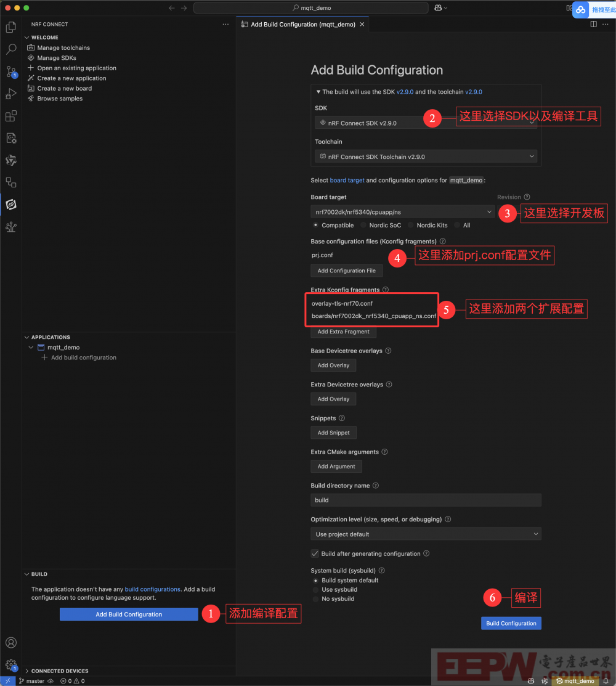Expand the CONNECTED DEVICES section
This screenshot has width=616, height=686.
pos(26,671)
